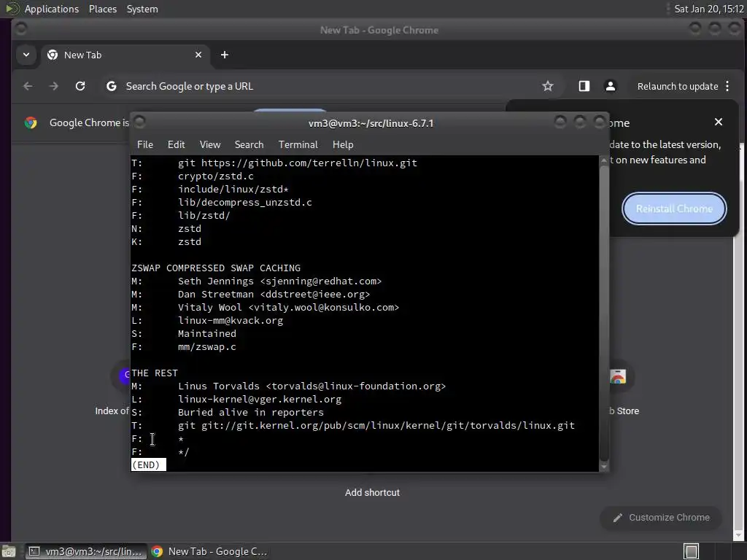Click terminal scrollbar up arrow

[x=603, y=160]
